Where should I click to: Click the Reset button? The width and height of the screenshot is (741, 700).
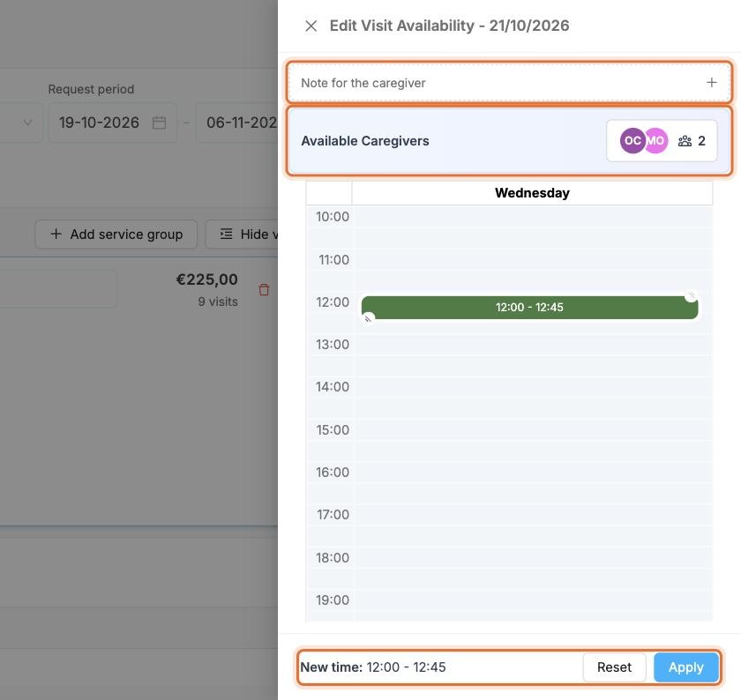[614, 666]
